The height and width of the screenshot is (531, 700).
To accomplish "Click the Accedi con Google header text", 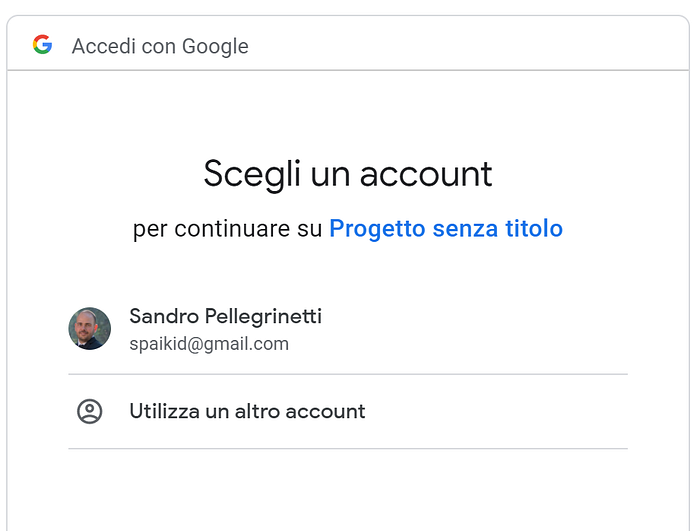I will 160,46.
